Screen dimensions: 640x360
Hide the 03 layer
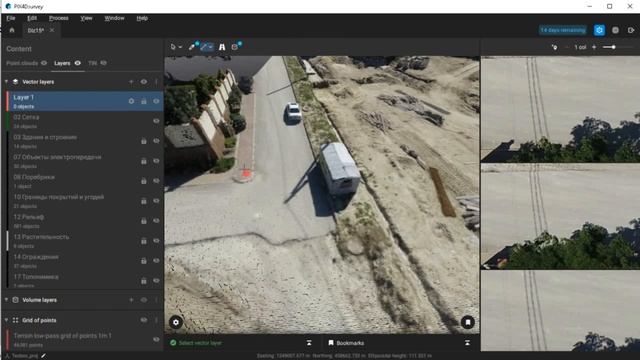pos(156,141)
